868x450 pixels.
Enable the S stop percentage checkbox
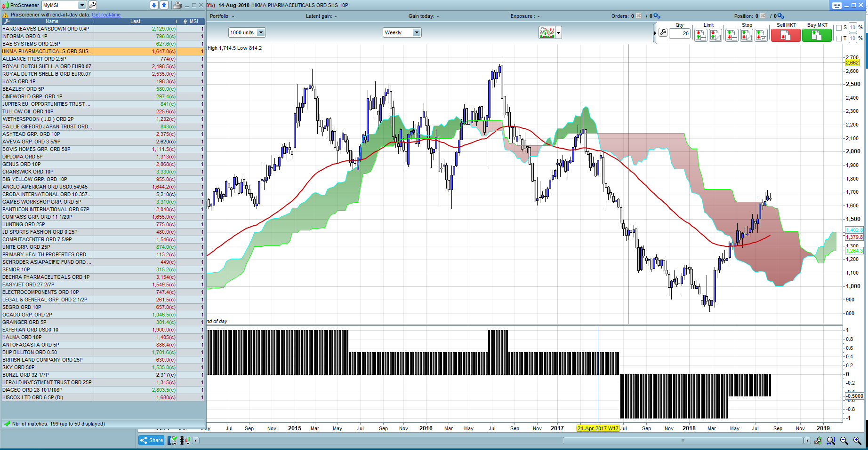point(839,28)
